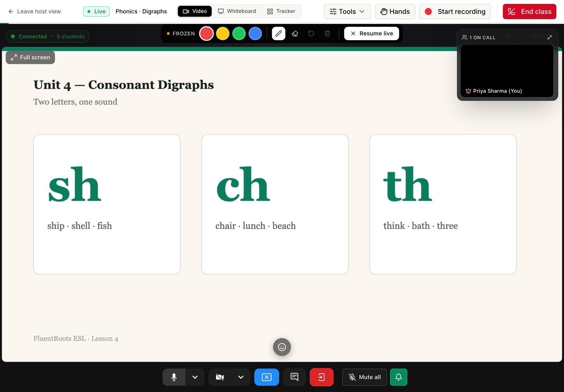Select the red annotation color
Screen dimensions: 564x392
tap(207, 33)
